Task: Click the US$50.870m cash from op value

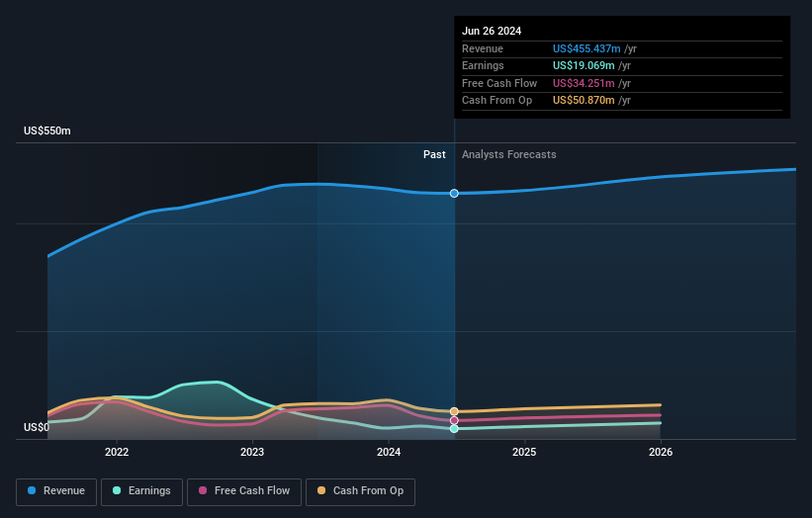Action: pyautogui.click(x=584, y=101)
